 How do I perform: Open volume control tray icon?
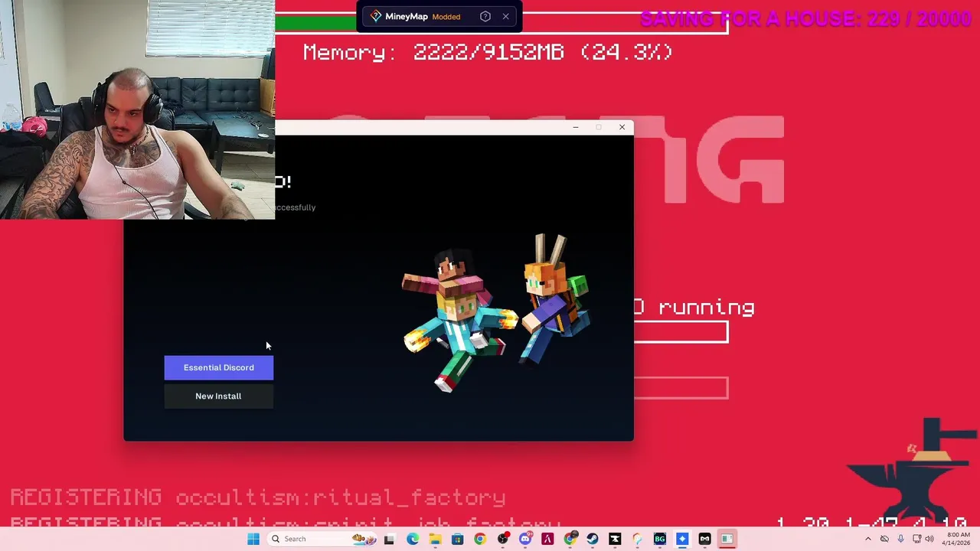[x=929, y=539]
